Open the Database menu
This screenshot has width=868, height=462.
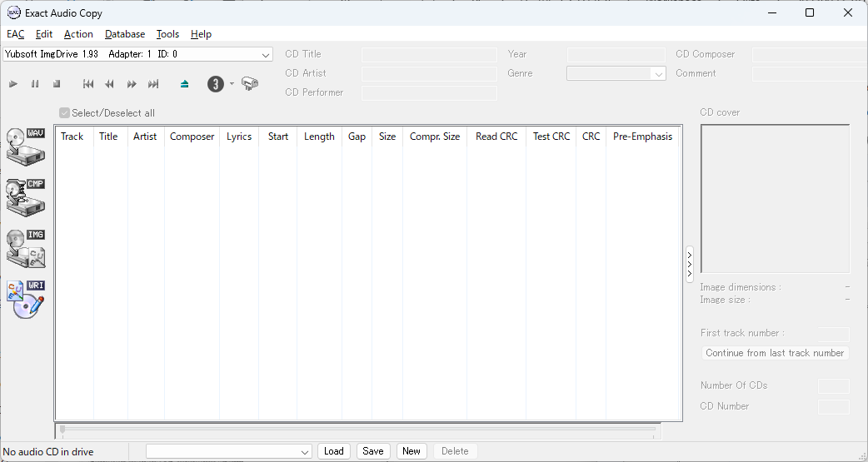coord(125,34)
